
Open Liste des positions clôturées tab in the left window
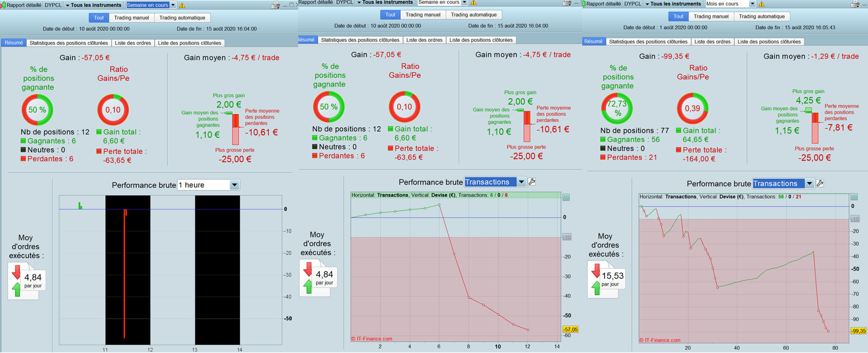pyautogui.click(x=190, y=43)
